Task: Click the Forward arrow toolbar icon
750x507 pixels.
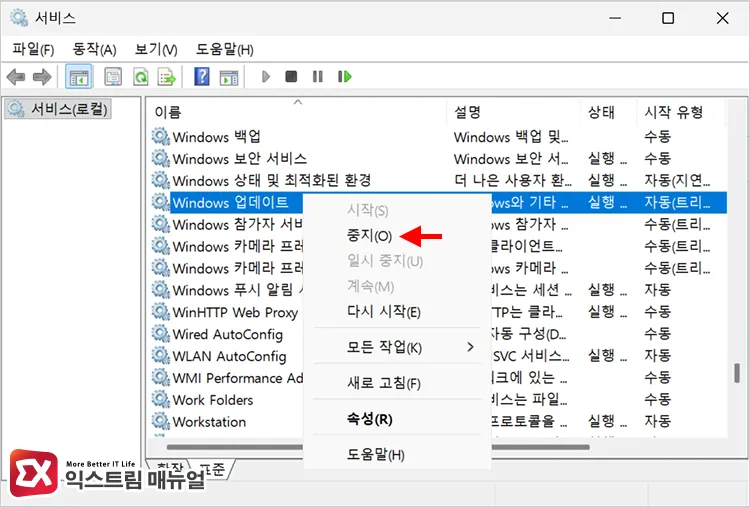Action: pos(42,77)
